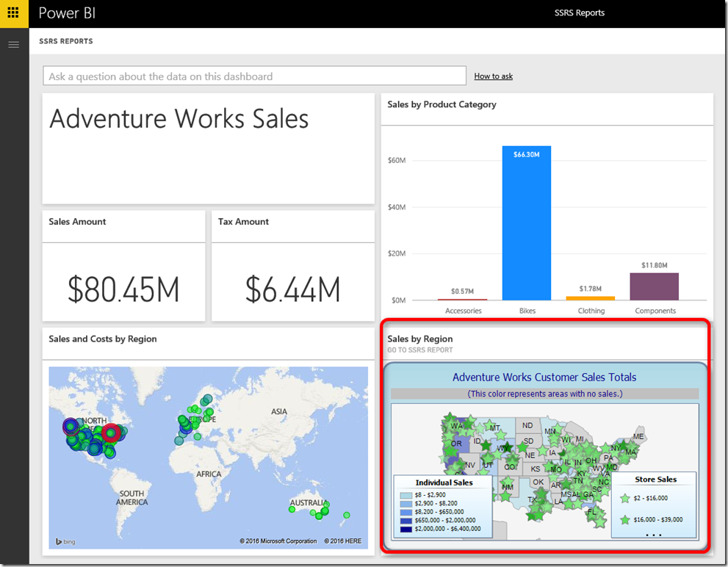Click the Power BI logo text

click(x=68, y=13)
